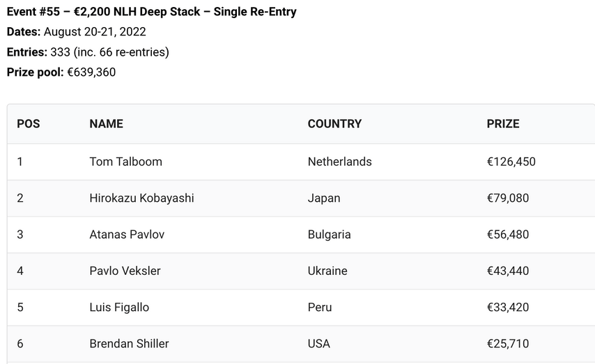Click the Luis Figallo name cell
Screen dimensions: 595x364
[119, 307]
